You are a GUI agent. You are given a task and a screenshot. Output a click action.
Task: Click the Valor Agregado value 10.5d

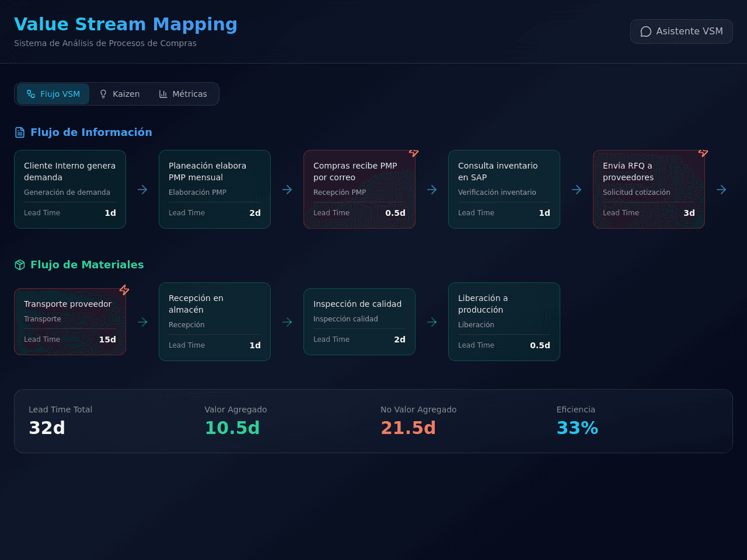[x=232, y=428]
